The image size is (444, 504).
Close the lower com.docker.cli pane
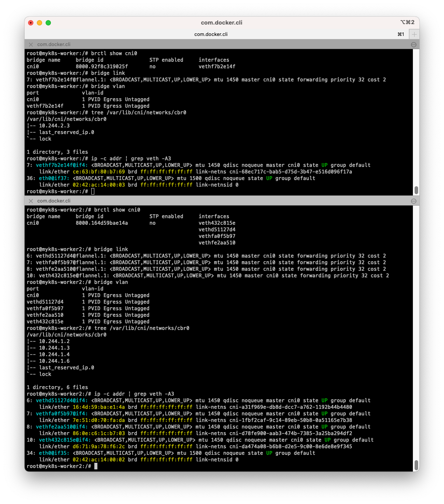tap(31, 201)
